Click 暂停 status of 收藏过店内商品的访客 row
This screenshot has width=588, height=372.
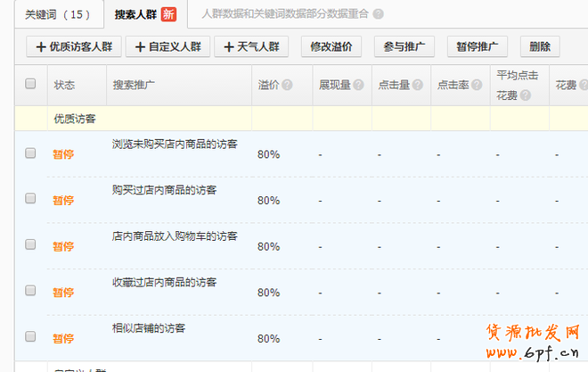(63, 293)
